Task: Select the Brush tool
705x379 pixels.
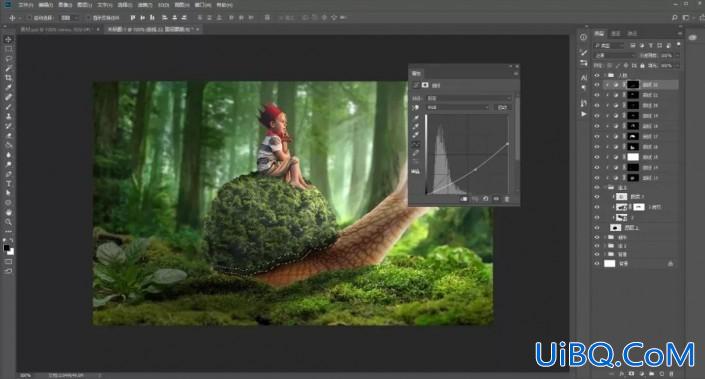Action: pos(9,107)
